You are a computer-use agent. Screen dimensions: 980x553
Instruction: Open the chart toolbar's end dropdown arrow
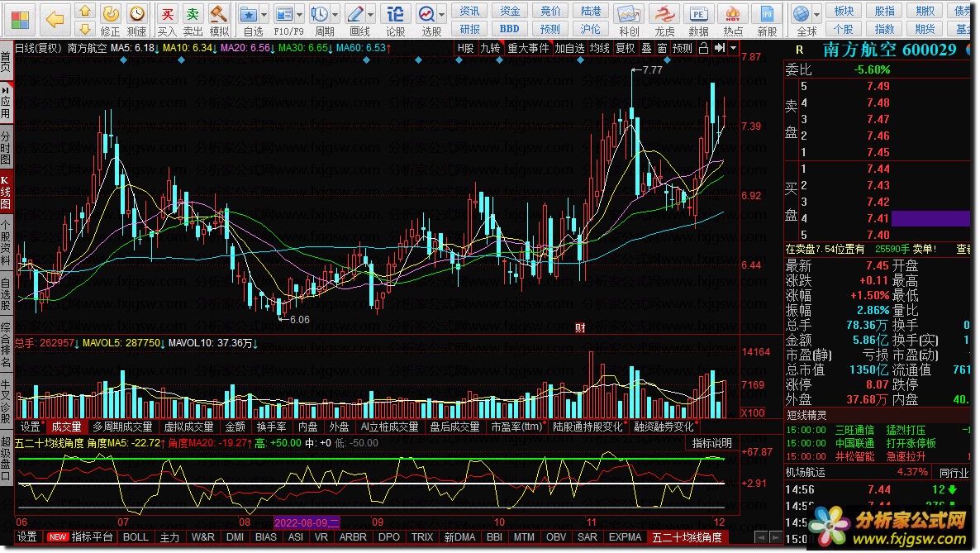point(734,48)
